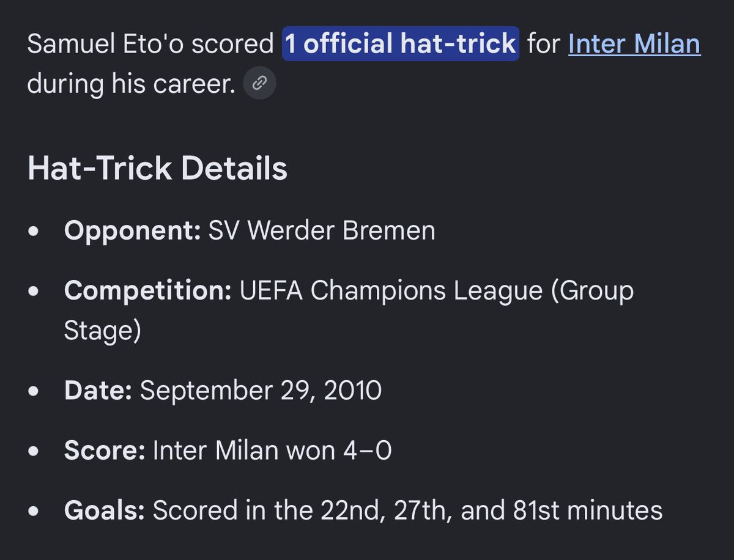Click the "Hat-Trick Details" heading
Screen dimensions: 734x560
(x=157, y=168)
